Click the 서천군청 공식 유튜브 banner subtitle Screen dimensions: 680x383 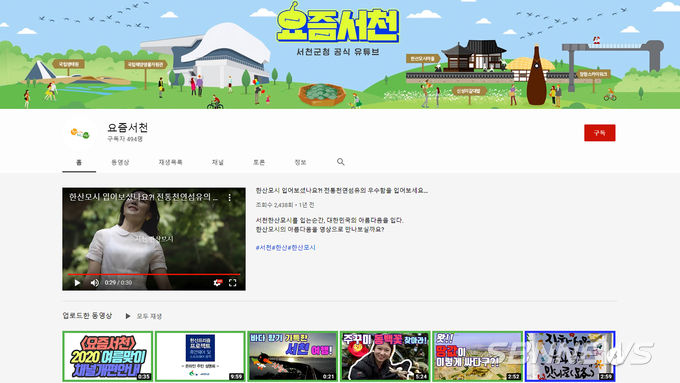point(338,52)
